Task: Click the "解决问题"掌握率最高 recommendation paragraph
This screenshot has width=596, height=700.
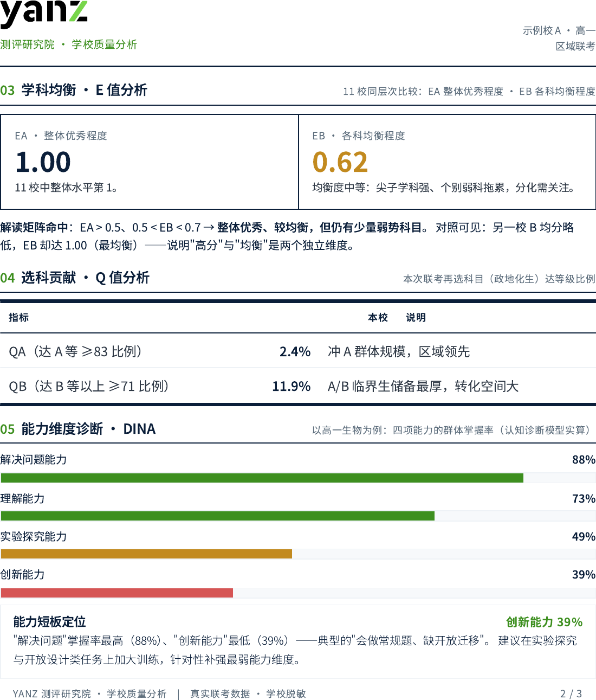Action: [x=295, y=650]
